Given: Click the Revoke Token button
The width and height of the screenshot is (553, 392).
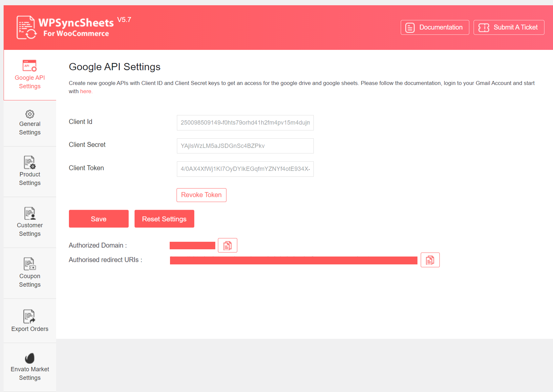Looking at the screenshot, I should [x=202, y=195].
